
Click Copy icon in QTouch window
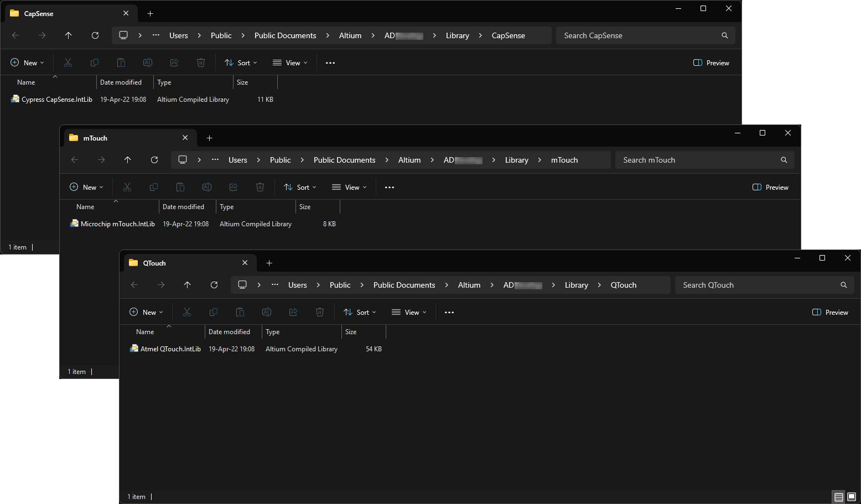coord(214,313)
